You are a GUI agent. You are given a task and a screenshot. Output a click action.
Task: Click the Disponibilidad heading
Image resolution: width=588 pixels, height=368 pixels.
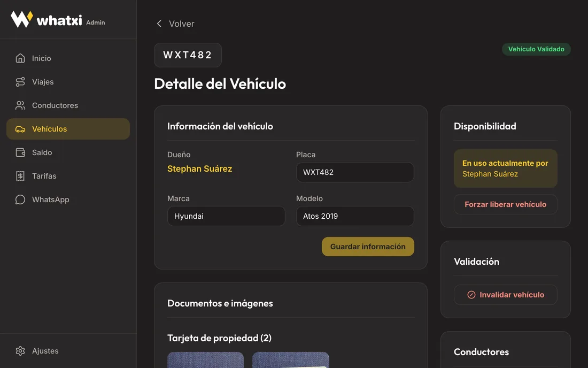485,126
